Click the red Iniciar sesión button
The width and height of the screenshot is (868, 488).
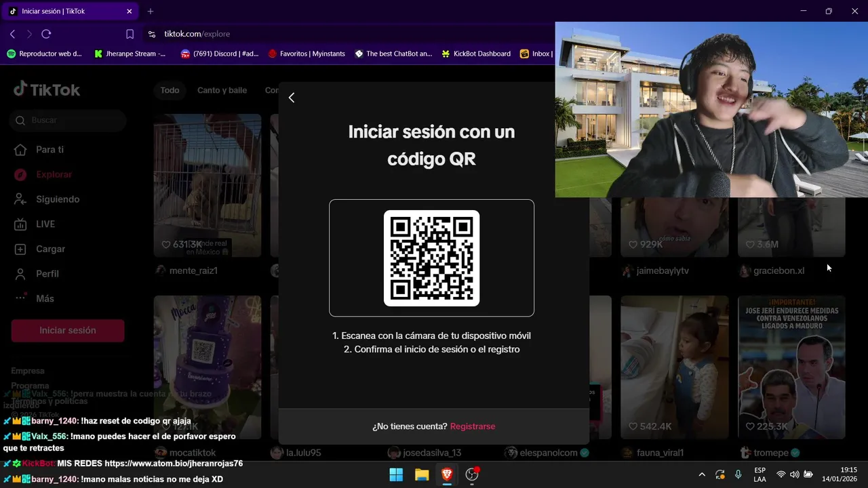68,331
